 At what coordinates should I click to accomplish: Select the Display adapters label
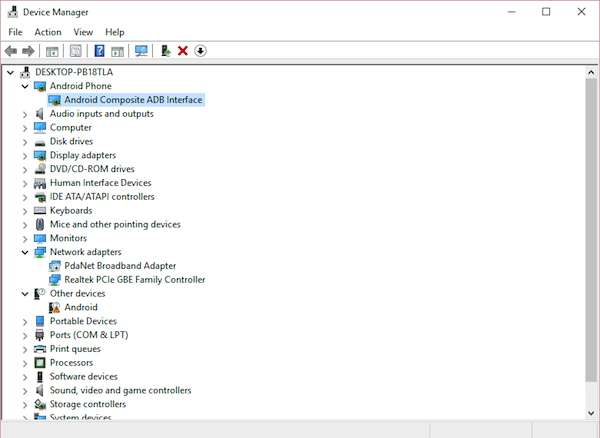click(x=83, y=155)
